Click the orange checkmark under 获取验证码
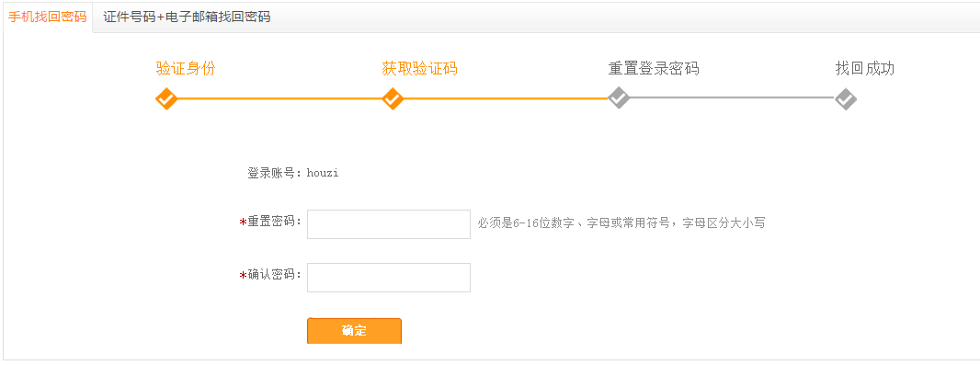The image size is (980, 365). [x=393, y=98]
